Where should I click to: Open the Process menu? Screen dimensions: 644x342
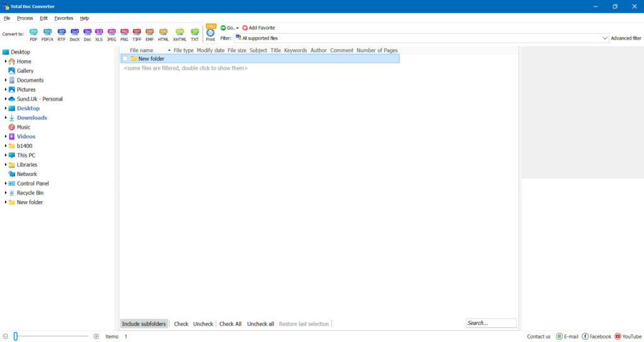coord(25,18)
